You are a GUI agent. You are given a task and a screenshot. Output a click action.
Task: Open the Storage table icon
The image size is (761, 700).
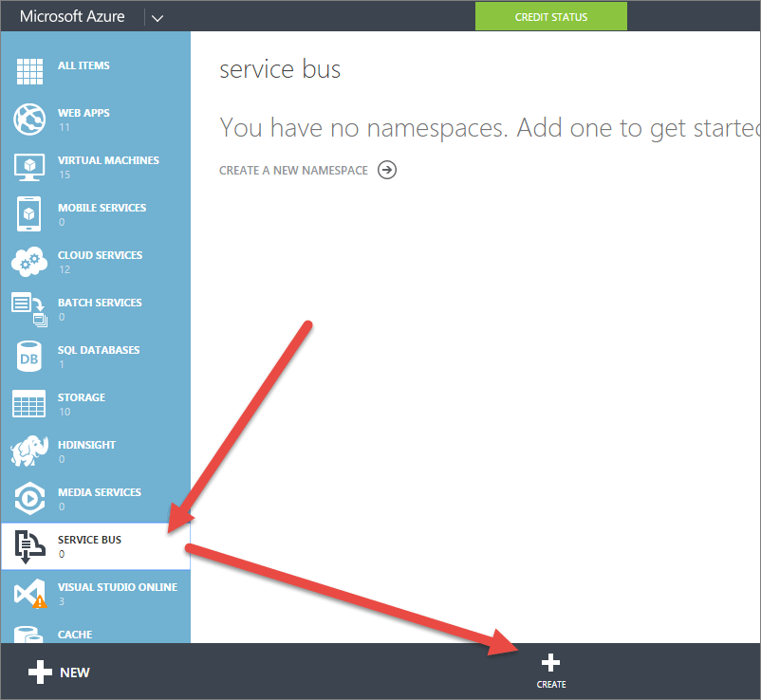(29, 404)
